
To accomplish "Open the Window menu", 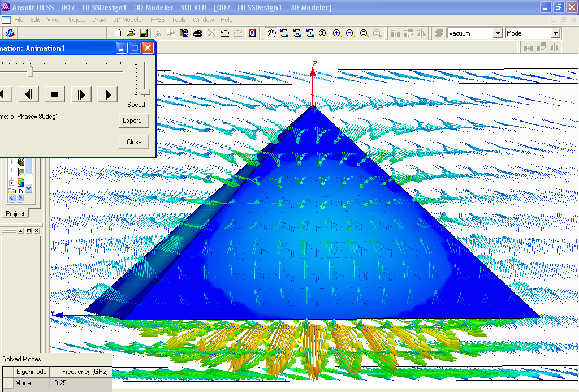I will 203,20.
